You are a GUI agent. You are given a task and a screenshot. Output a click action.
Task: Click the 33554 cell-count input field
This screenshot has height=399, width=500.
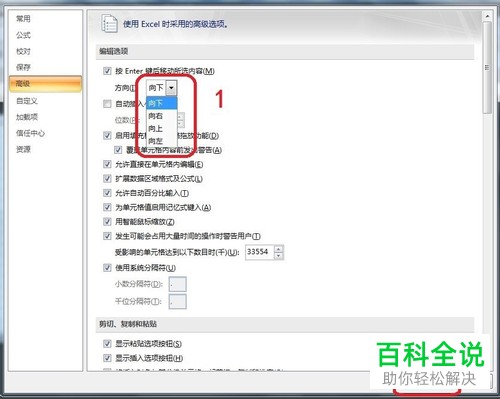260,252
